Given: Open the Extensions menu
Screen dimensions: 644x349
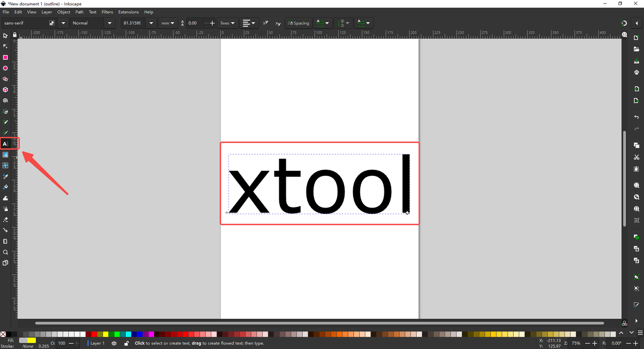Looking at the screenshot, I should pos(128,12).
